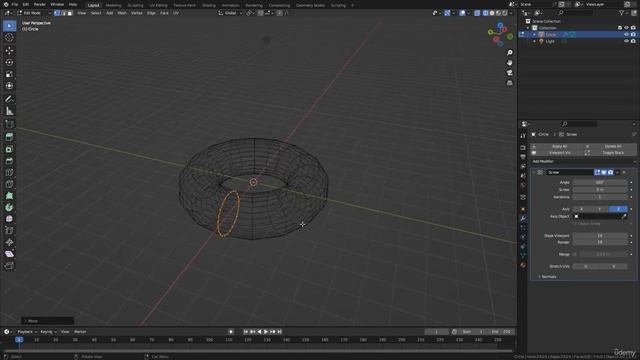Click the pan hand viewport icon

tap(509, 63)
